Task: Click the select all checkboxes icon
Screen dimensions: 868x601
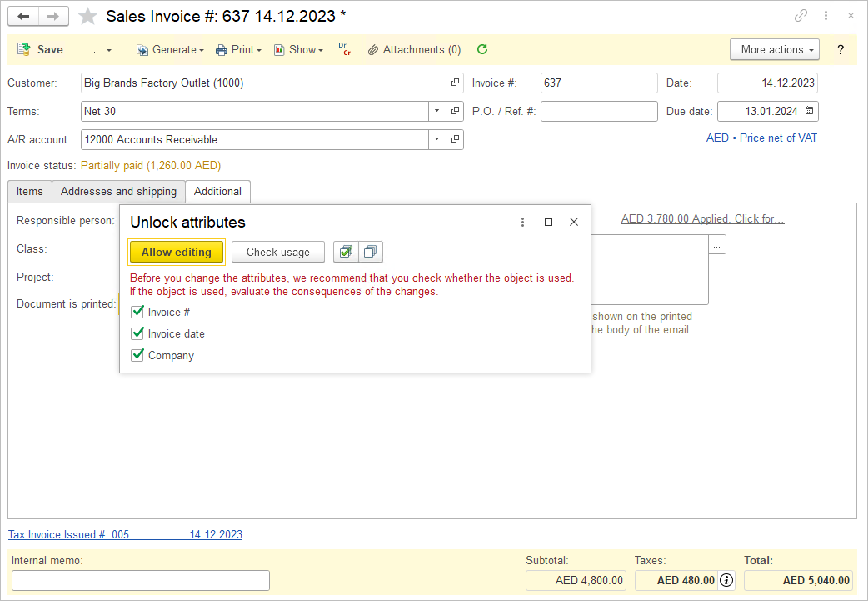Action: pyautogui.click(x=346, y=252)
